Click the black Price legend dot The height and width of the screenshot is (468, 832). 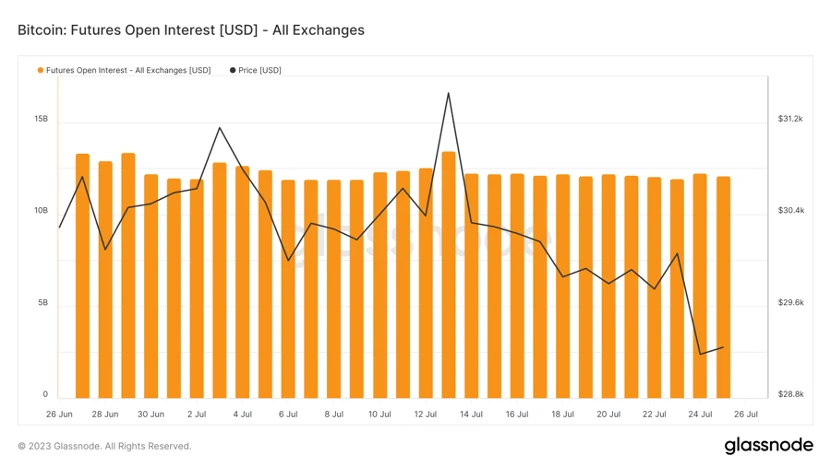[x=233, y=71]
